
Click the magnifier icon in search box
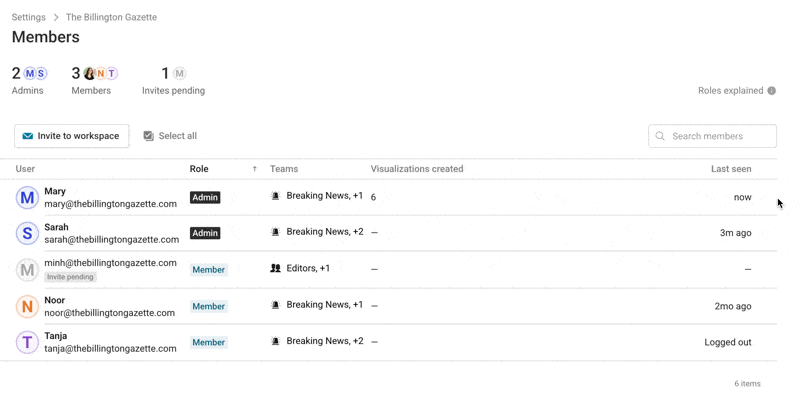coord(660,136)
